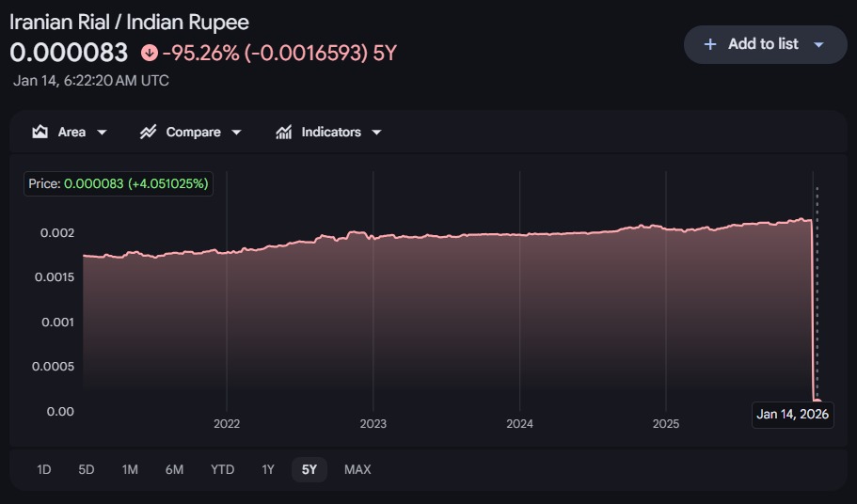Screen dimensions: 857x504
Task: Switch to the 5D time range
Action: tap(87, 469)
